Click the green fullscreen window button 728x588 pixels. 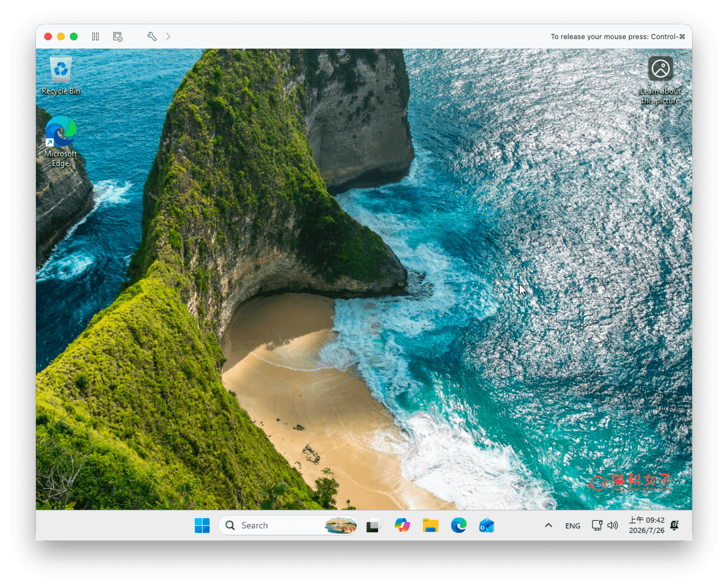74,36
